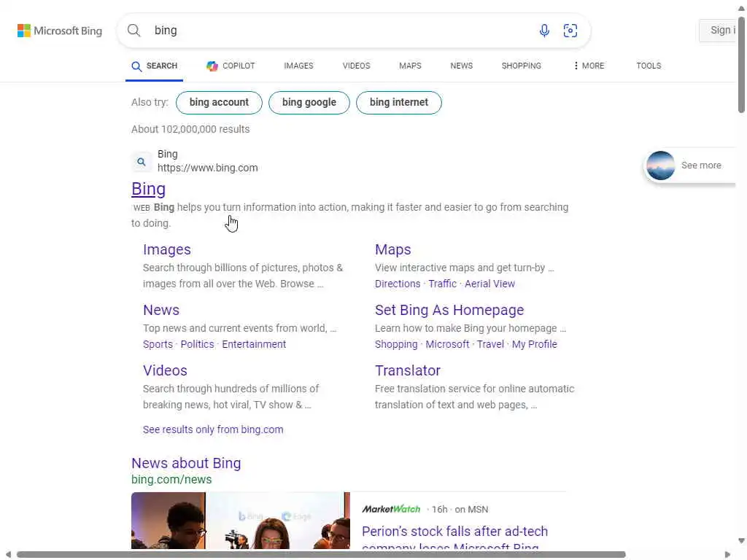Select the 'bing internet' suggestion
Image resolution: width=747 pixels, height=560 pixels.
click(x=399, y=102)
